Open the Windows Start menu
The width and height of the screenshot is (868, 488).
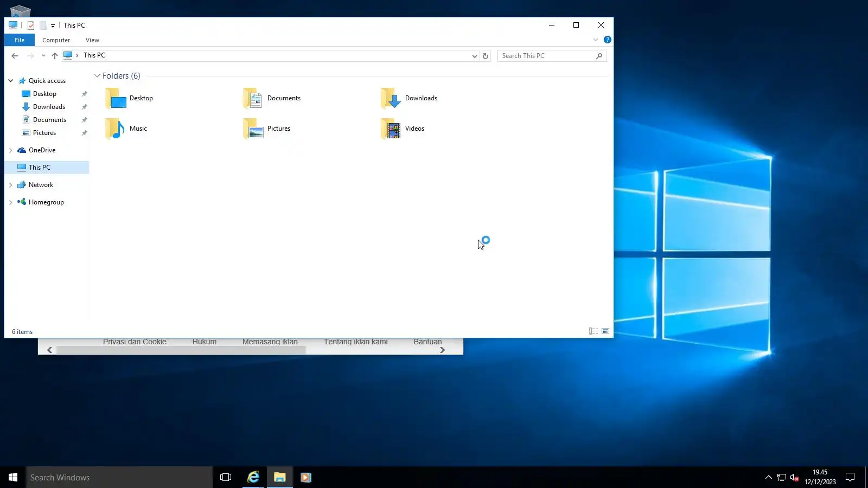[13, 477]
